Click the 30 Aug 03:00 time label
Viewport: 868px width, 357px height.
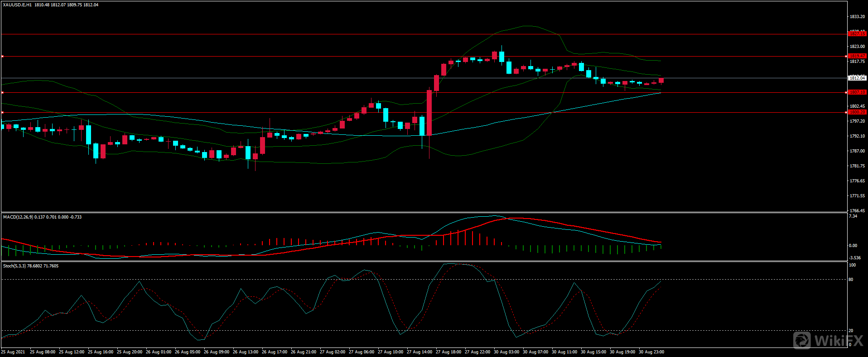click(506, 352)
